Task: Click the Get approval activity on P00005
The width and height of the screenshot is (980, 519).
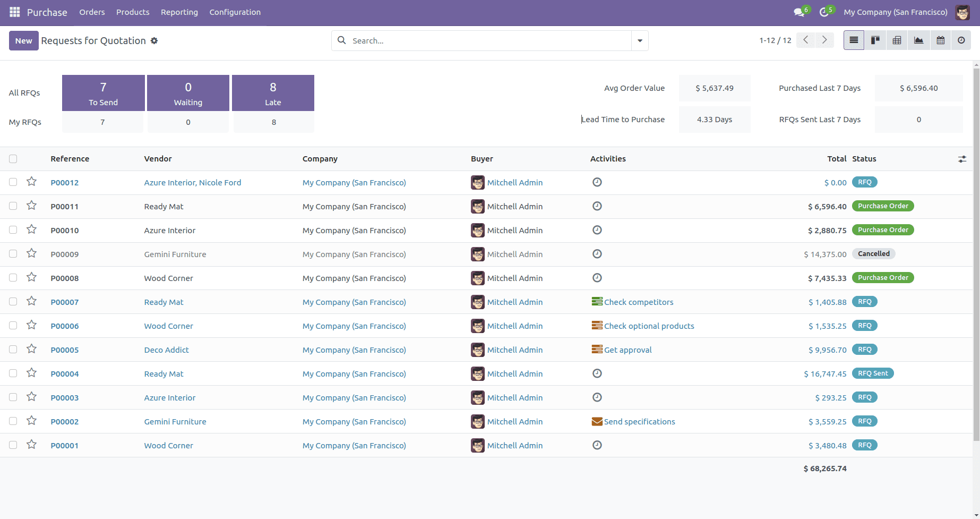Action: (x=627, y=350)
